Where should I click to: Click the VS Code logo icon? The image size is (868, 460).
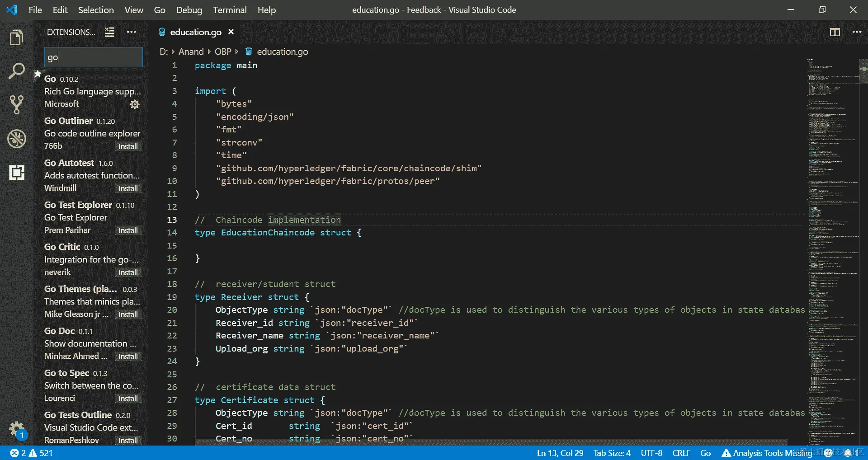pos(12,10)
